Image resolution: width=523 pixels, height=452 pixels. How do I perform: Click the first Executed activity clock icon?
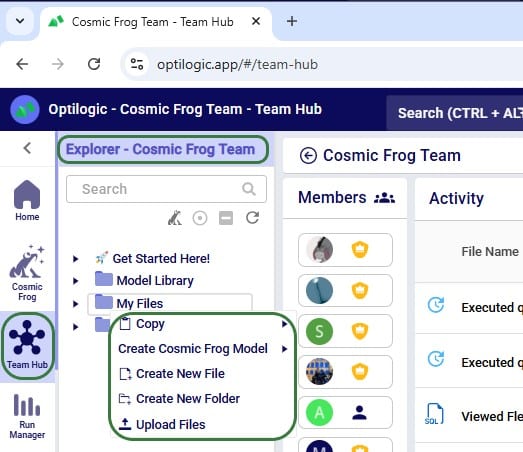[436, 305]
